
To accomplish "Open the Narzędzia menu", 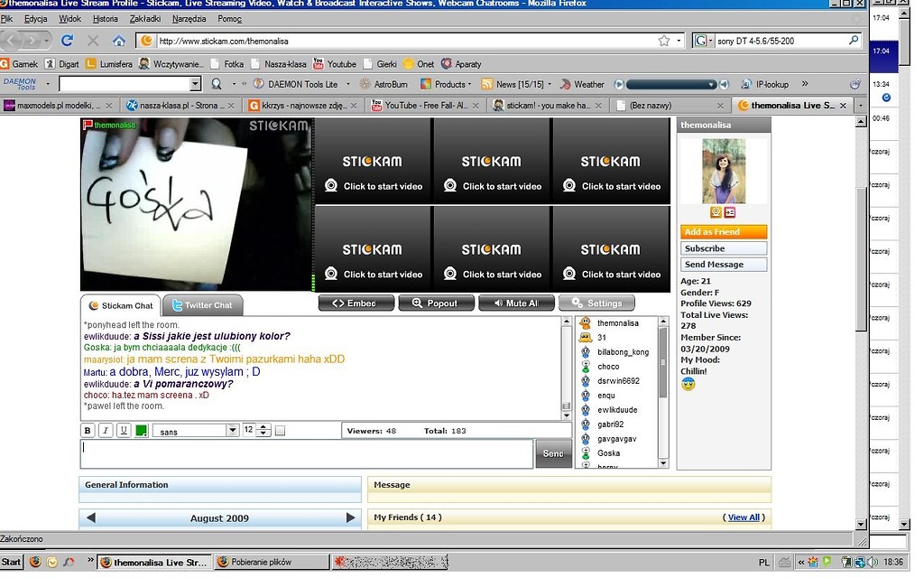I will (189, 19).
